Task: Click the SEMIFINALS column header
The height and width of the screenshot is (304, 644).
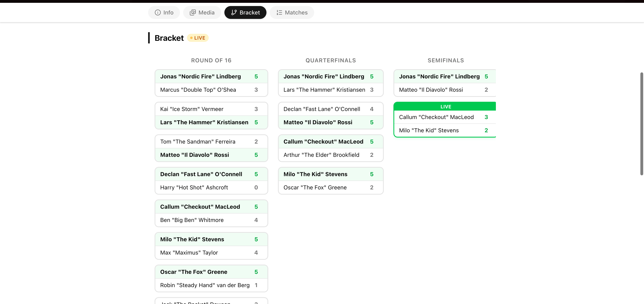Action: click(446, 61)
